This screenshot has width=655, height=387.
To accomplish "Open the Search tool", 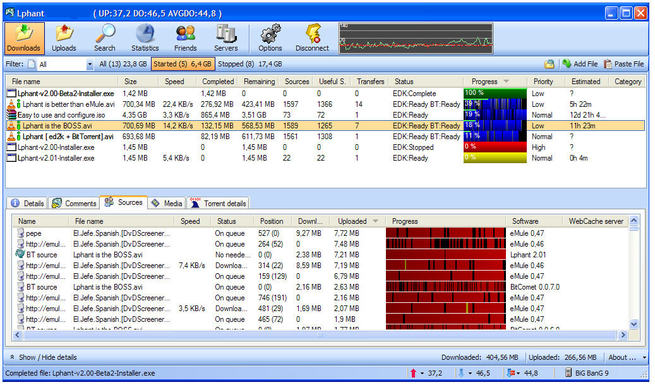I will (104, 38).
